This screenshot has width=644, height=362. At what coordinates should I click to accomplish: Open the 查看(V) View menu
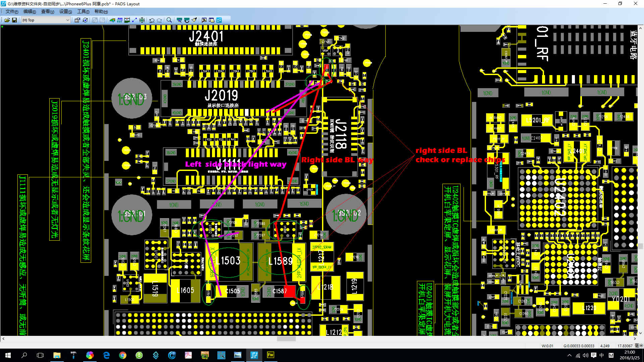[x=47, y=11]
